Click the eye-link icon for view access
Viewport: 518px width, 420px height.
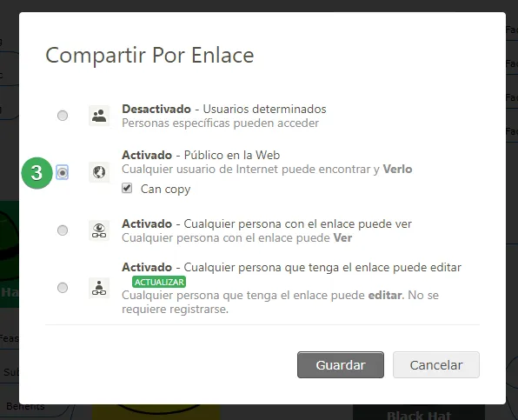click(x=99, y=230)
